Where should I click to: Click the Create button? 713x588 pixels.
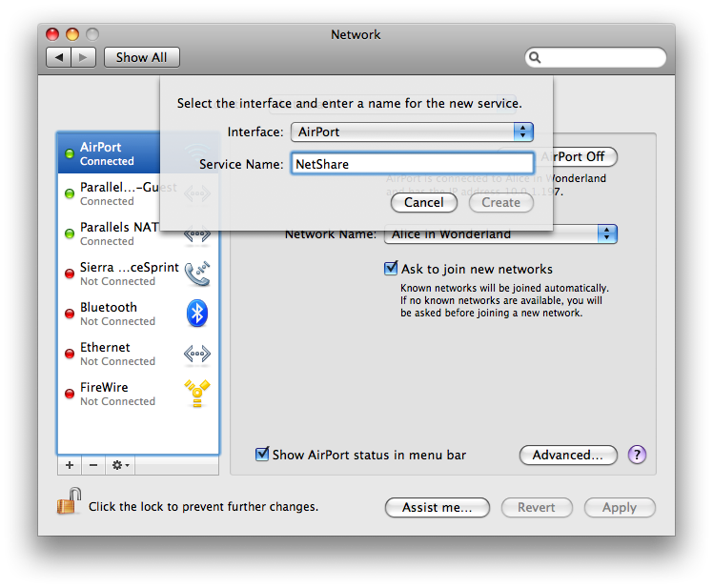coord(501,202)
